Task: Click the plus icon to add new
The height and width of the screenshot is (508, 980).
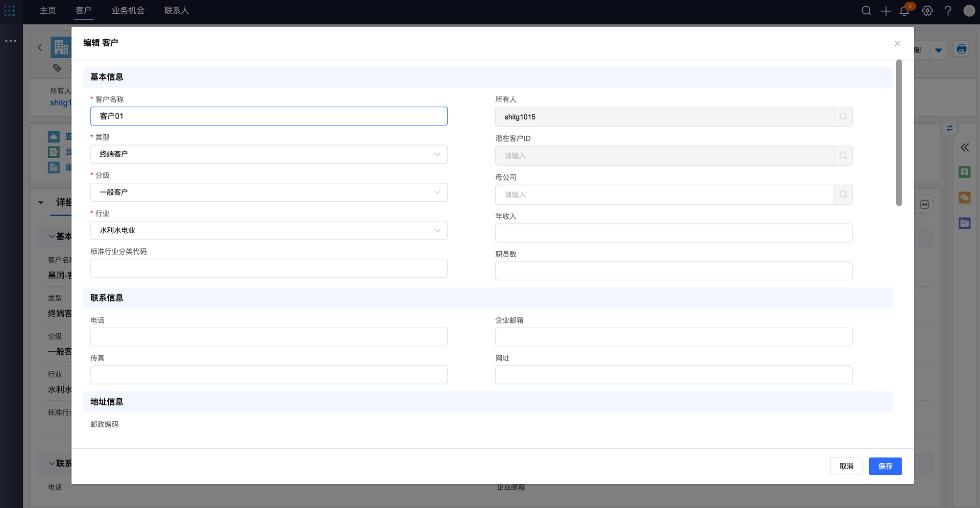Action: click(886, 11)
